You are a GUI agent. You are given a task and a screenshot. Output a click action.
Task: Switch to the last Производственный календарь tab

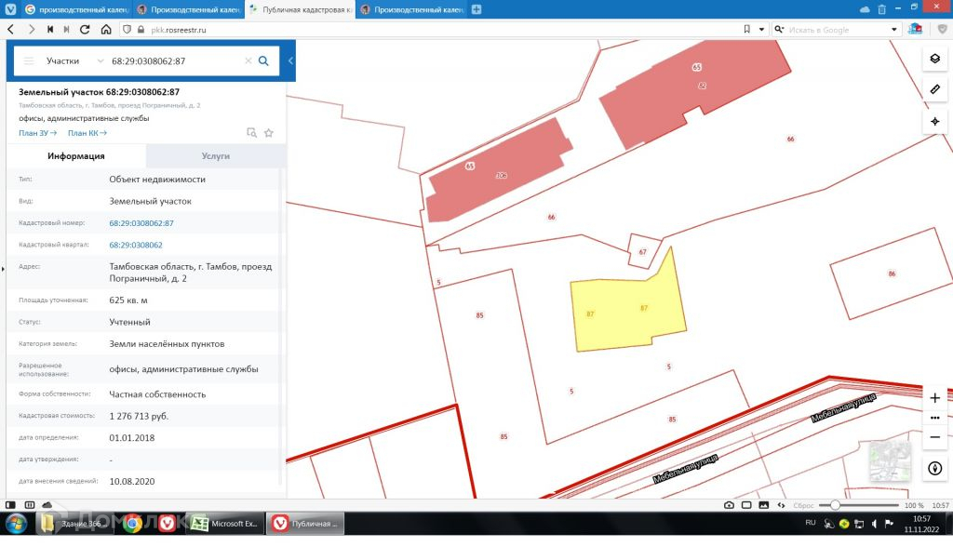point(411,9)
